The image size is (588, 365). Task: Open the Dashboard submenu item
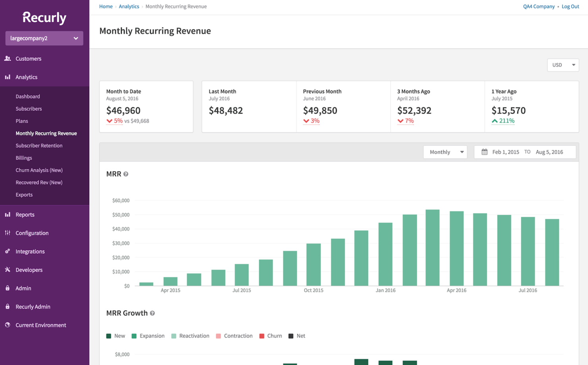[28, 97]
